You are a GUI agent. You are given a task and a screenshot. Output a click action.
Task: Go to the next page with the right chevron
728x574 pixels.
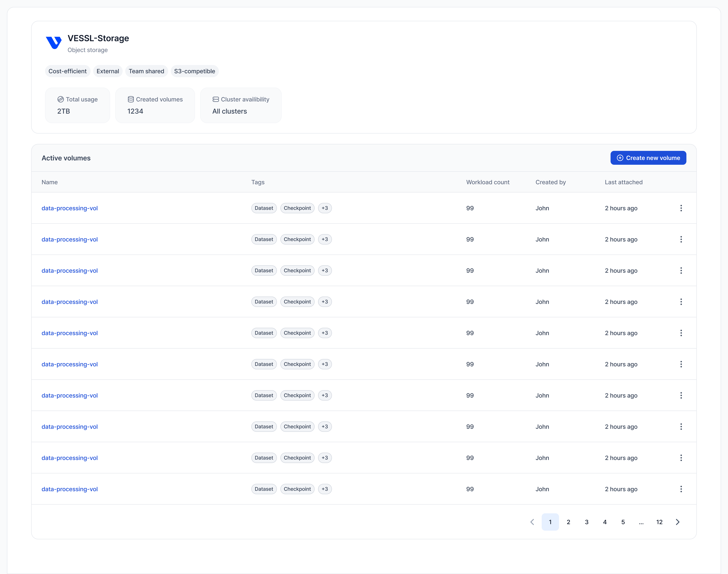pyautogui.click(x=678, y=522)
